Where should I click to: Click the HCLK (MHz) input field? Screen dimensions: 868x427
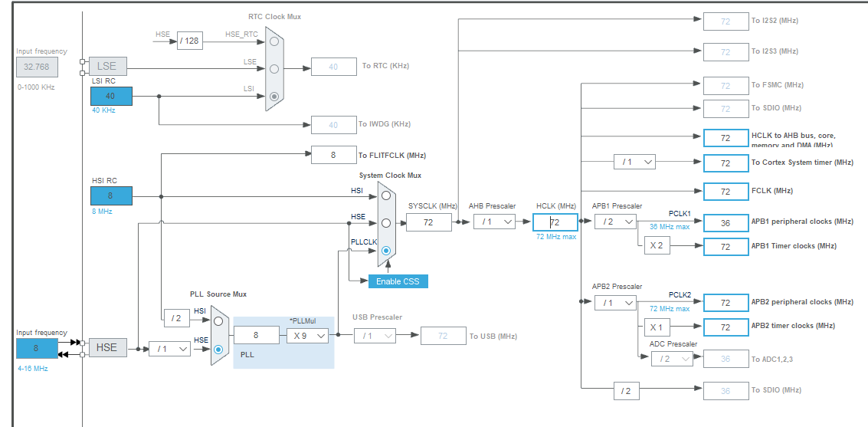tap(555, 222)
